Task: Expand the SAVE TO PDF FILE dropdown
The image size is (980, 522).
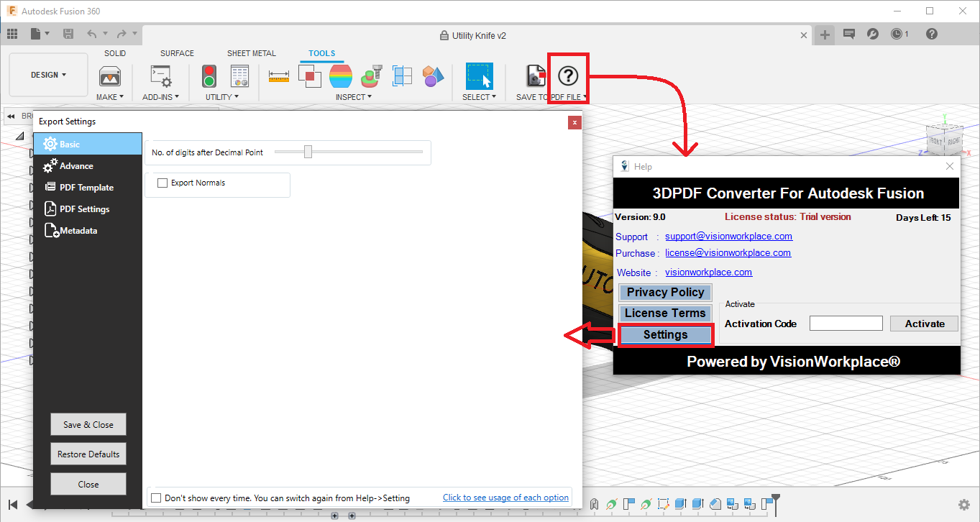Action: pos(551,97)
